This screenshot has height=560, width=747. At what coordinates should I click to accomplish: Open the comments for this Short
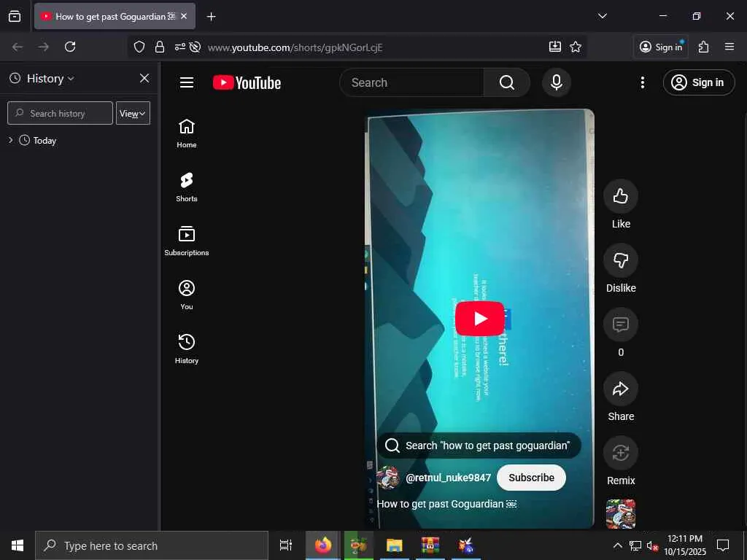tap(620, 324)
